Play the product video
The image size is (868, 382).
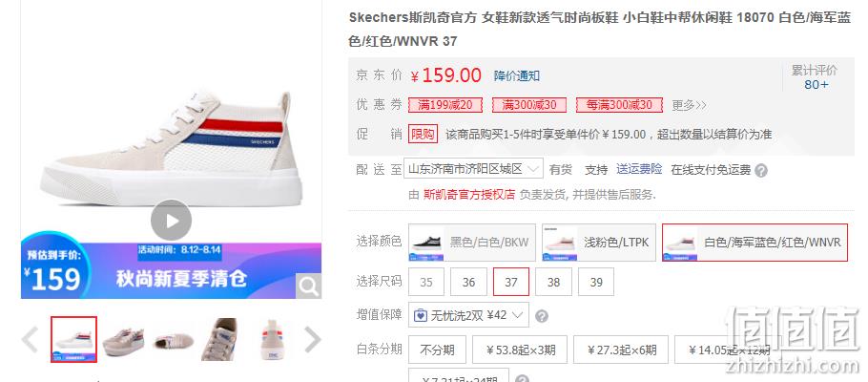tap(171, 220)
